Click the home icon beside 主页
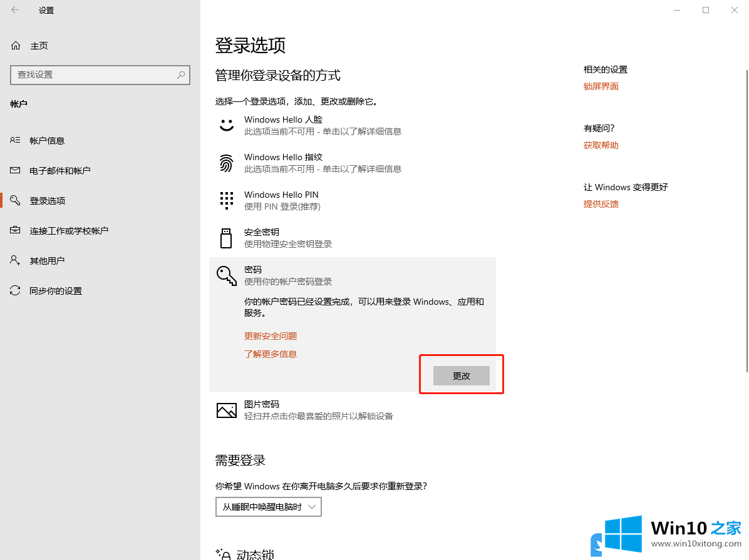 (16, 45)
